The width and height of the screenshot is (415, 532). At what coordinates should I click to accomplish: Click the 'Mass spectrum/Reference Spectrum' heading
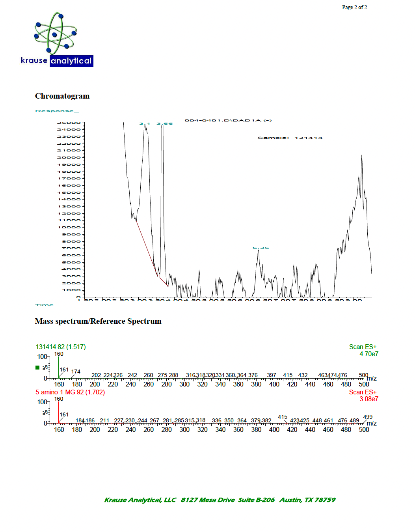point(98,321)
